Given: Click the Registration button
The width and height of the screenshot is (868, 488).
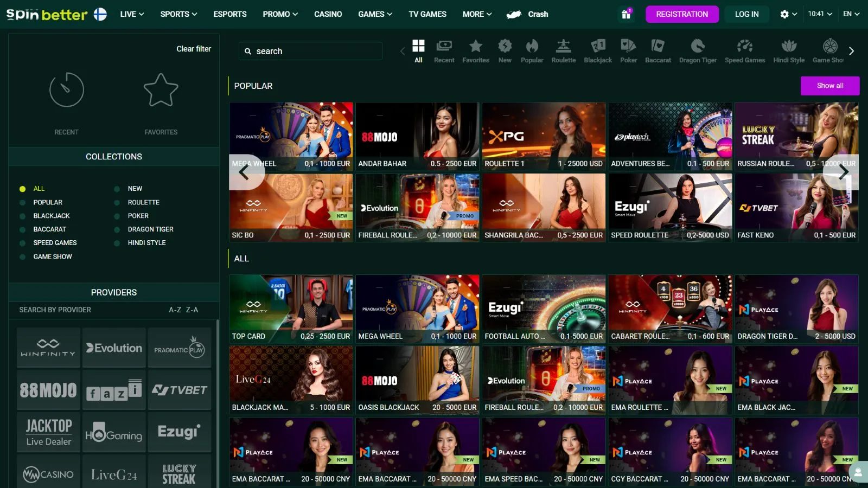Looking at the screenshot, I should point(681,14).
